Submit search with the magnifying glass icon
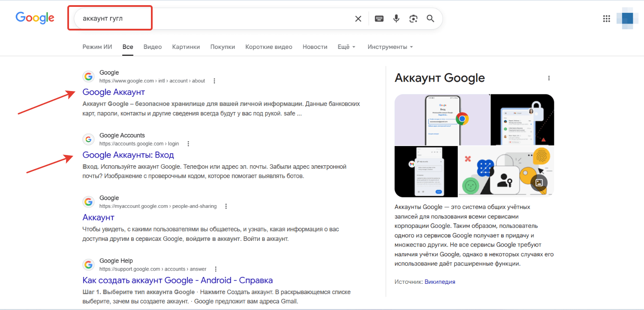The height and width of the screenshot is (310, 644). point(430,18)
